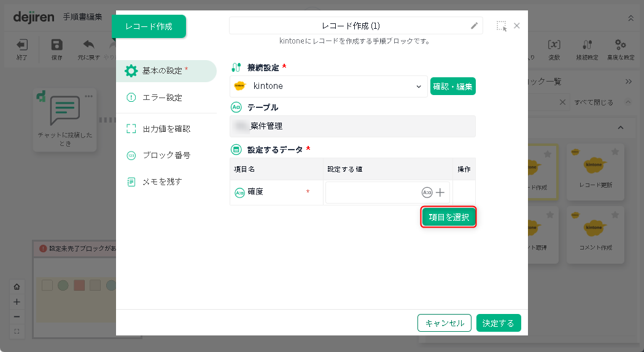
Task: Click the テーブル field showing 案件管理
Action: [352, 126]
